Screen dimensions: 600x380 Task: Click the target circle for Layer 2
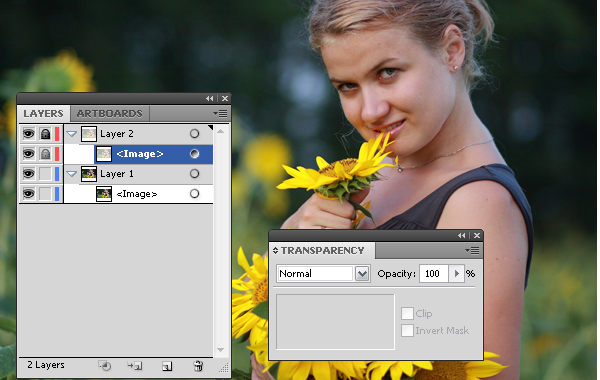coord(194,134)
